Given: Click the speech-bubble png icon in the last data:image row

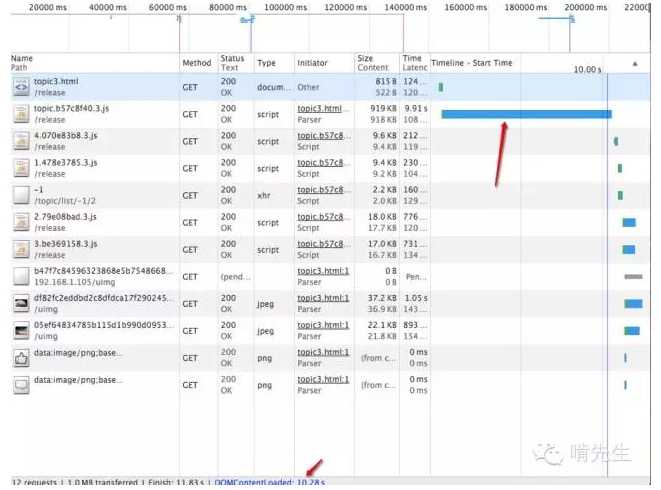Looking at the screenshot, I should [x=21, y=385].
